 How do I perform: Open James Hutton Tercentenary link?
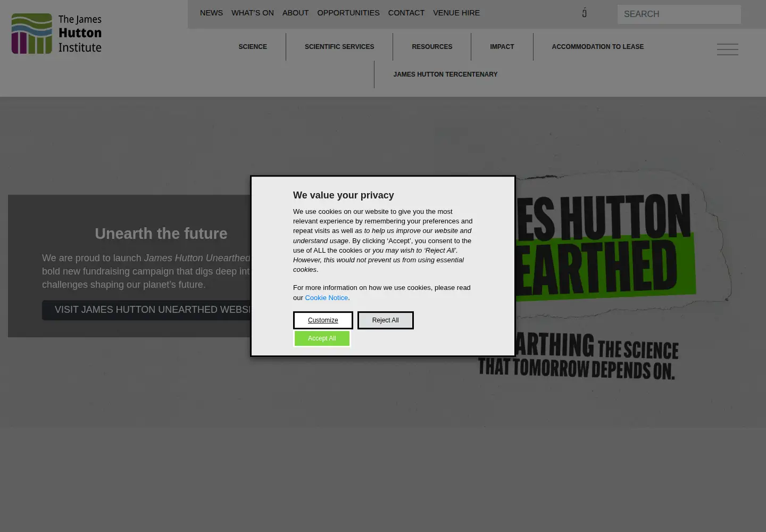(445, 74)
